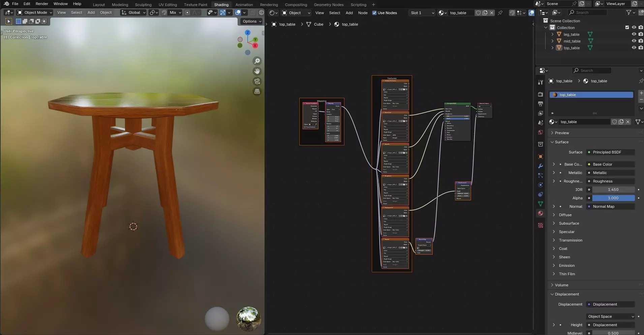Toggle the Use Nodes checkbox
644x335 pixels.
pos(374,13)
